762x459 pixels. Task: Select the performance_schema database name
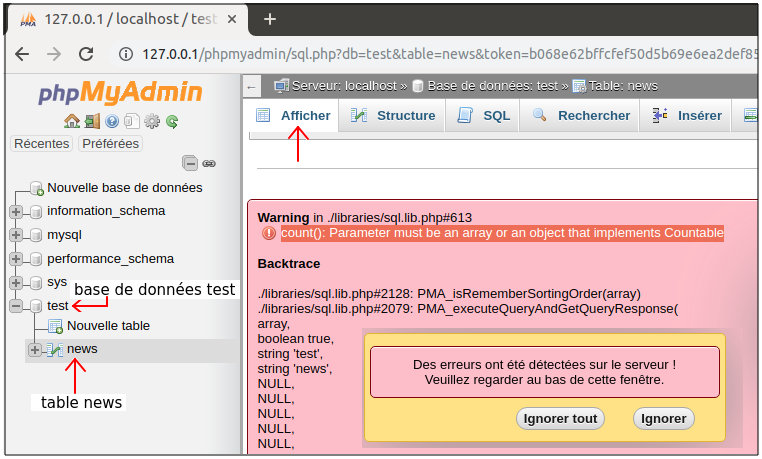(110, 259)
